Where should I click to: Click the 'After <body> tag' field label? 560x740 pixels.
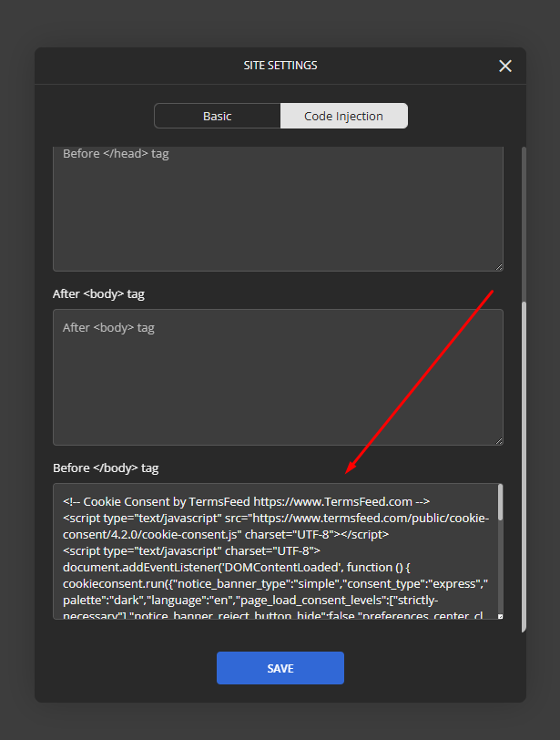click(x=98, y=294)
